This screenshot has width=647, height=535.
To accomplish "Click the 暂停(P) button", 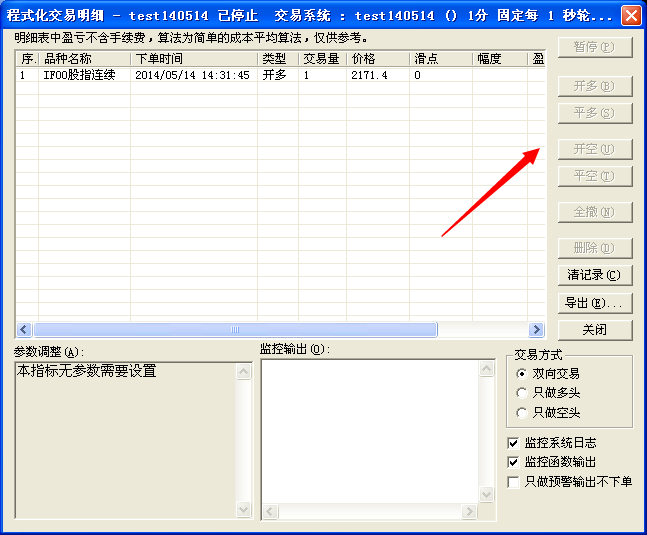I will pos(595,47).
